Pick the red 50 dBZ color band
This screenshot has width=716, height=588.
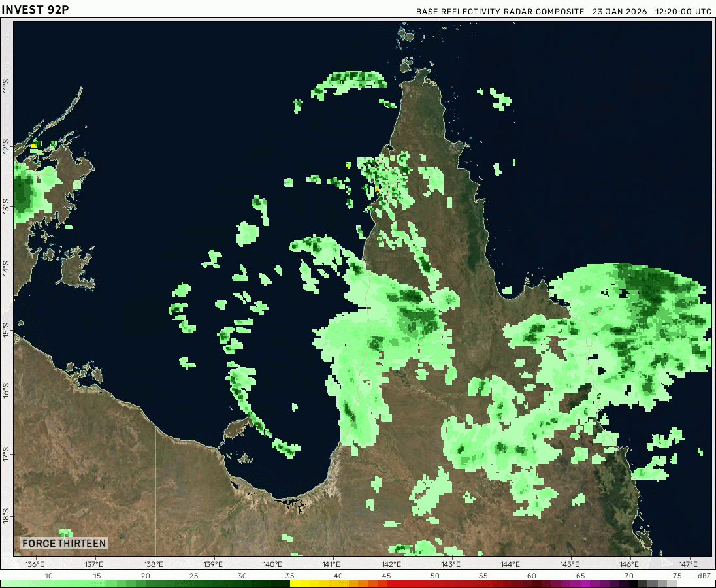tap(434, 583)
